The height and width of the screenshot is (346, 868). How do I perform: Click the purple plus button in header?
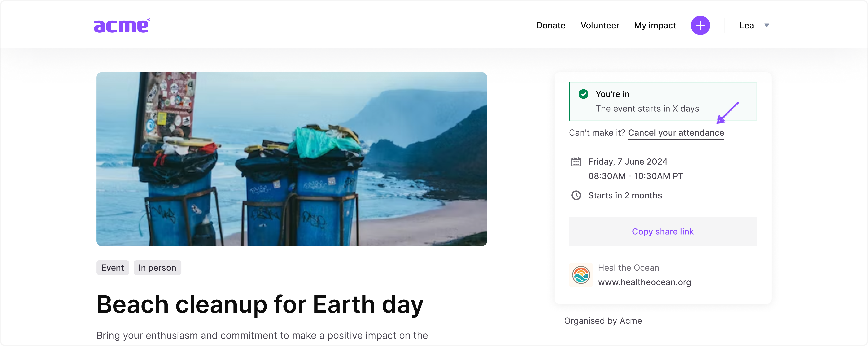tap(700, 25)
